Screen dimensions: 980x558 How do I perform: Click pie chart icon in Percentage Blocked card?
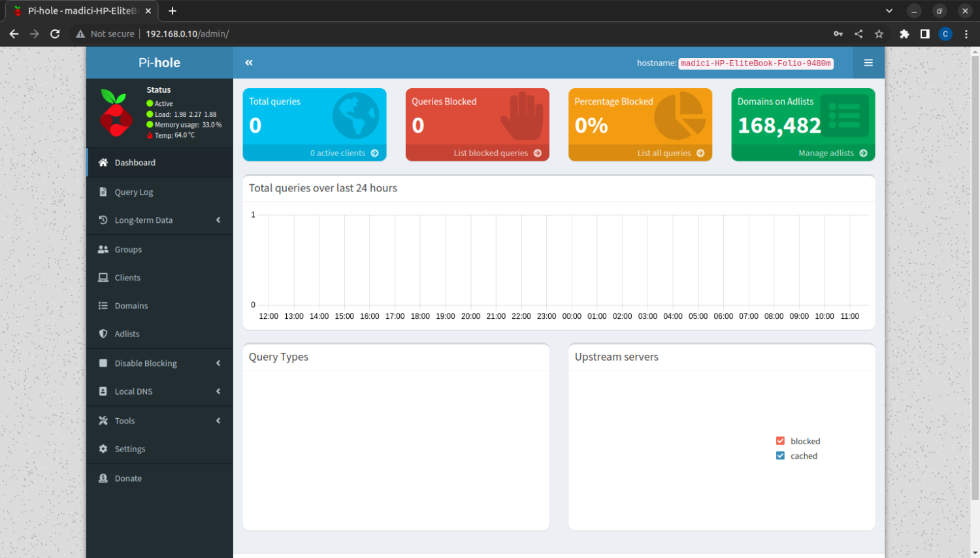[680, 116]
